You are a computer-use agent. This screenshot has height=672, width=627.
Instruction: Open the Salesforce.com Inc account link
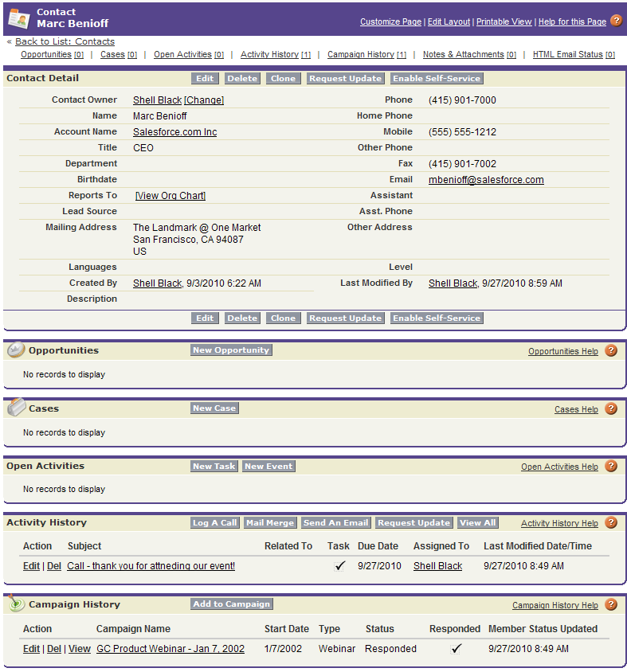pyautogui.click(x=175, y=132)
